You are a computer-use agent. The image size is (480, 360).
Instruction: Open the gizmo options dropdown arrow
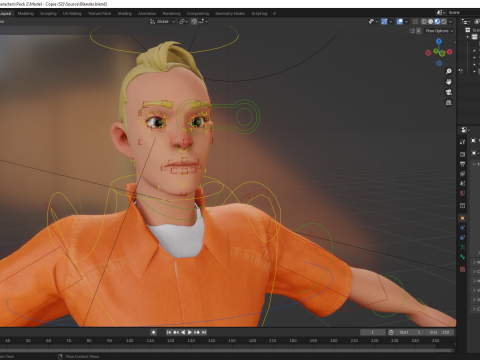coord(391,21)
